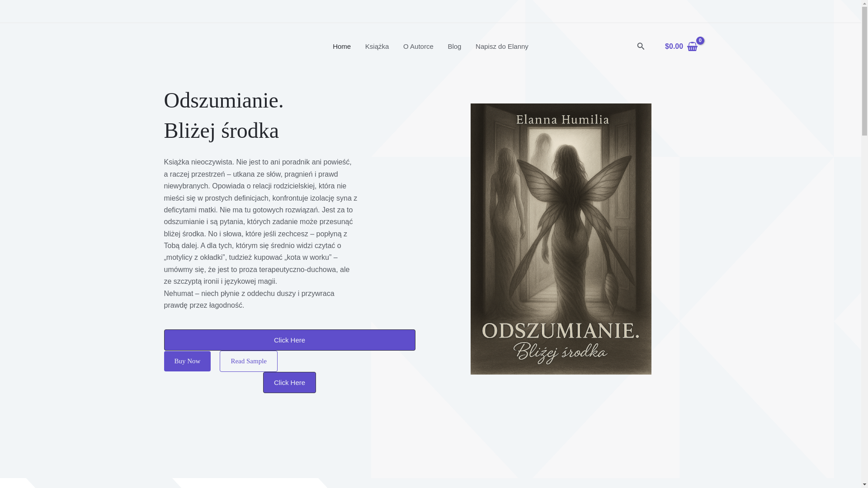Click the Read Sample button
Viewport: 868px width, 488px height.
(249, 361)
